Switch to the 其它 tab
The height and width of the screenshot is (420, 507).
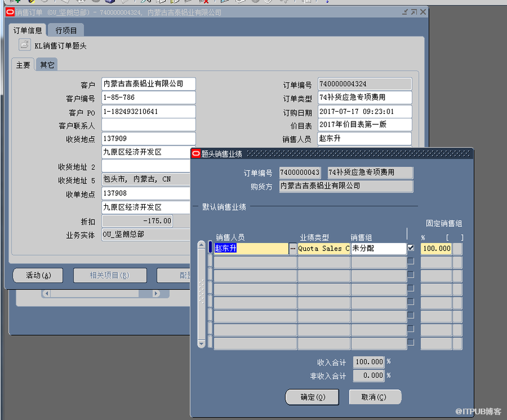pos(47,65)
